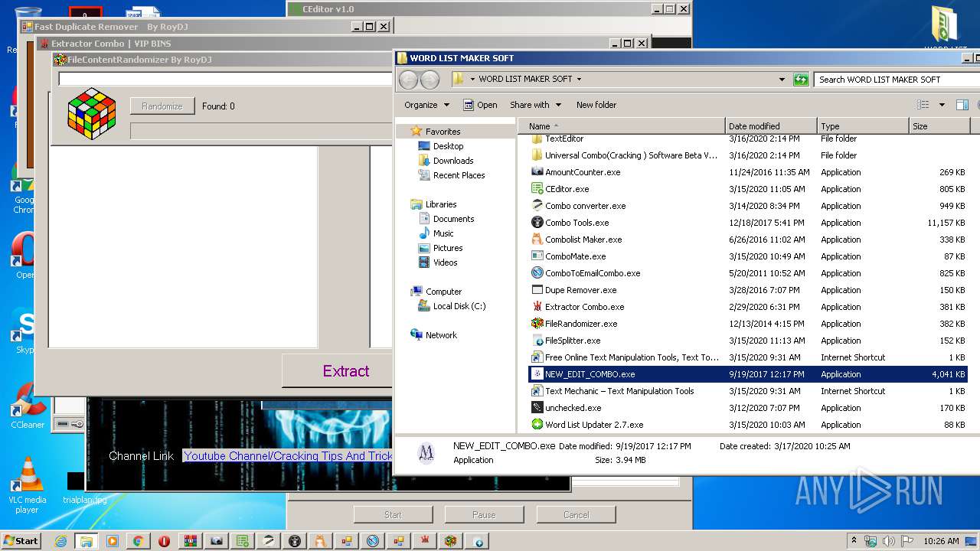Select the CEditor.exe file icon
This screenshot has width=980, height=551.
[x=537, y=189]
